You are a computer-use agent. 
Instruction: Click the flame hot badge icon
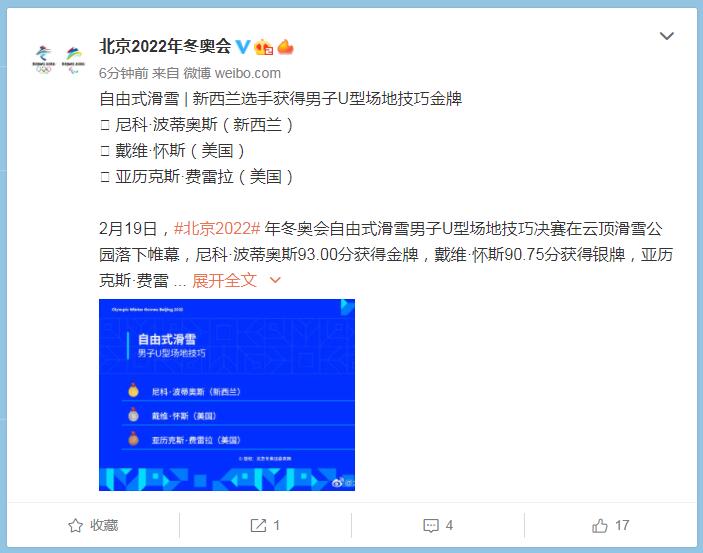pyautogui.click(x=286, y=47)
